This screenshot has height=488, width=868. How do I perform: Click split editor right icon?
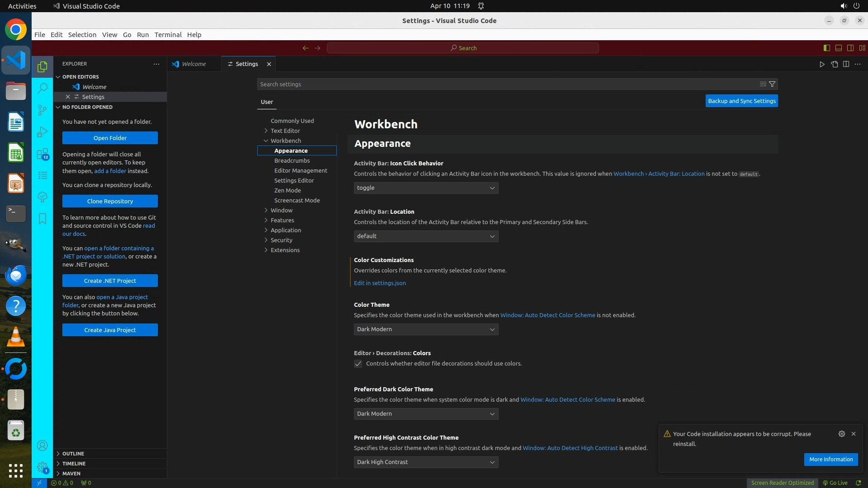coord(846,64)
